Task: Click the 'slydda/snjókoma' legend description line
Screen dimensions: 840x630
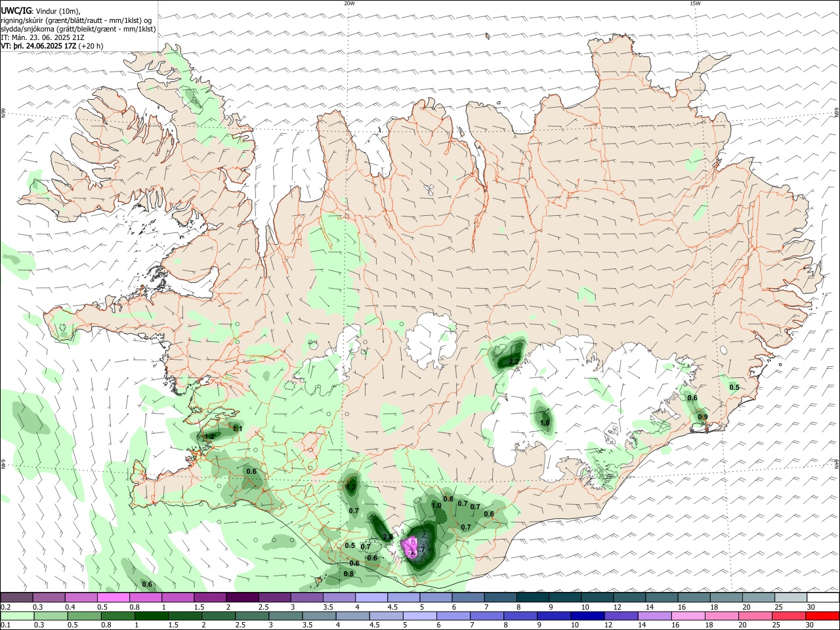Action: pos(78,29)
